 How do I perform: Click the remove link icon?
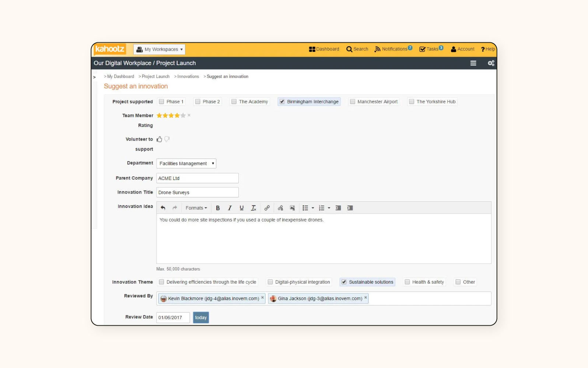click(280, 208)
